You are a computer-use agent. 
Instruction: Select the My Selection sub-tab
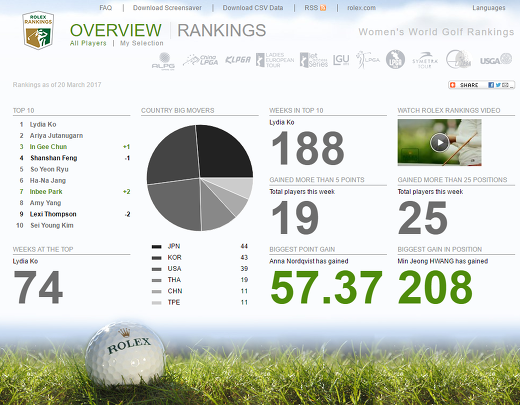(x=142, y=43)
